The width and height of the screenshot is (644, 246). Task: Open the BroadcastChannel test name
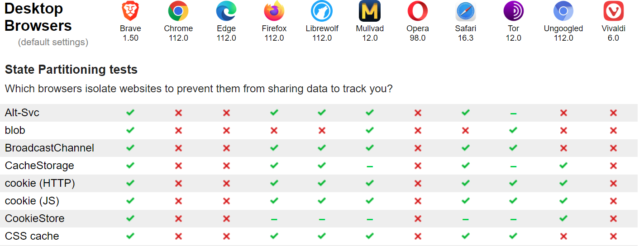pyautogui.click(x=49, y=148)
